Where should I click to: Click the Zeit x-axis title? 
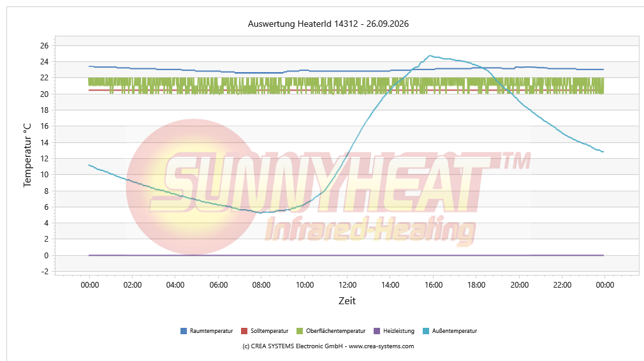pyautogui.click(x=347, y=301)
